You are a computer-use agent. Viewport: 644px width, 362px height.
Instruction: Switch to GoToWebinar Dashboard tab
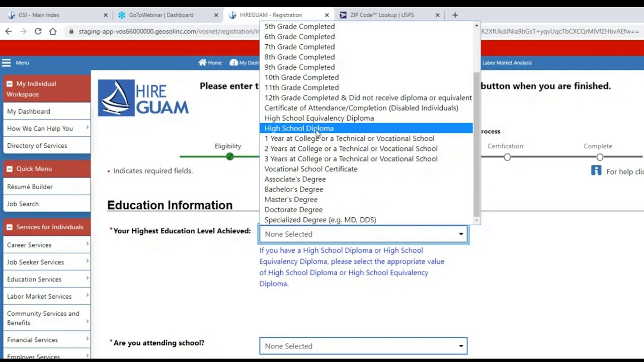161,15
